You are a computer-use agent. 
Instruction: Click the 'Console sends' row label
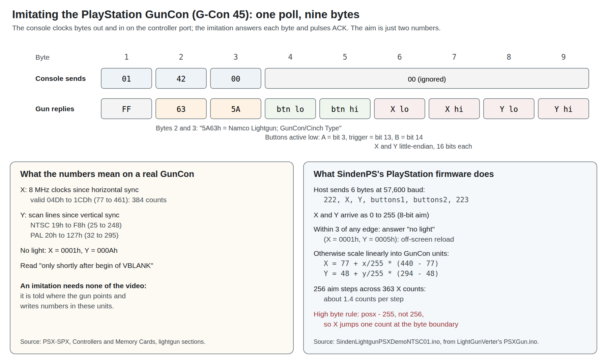coord(60,79)
